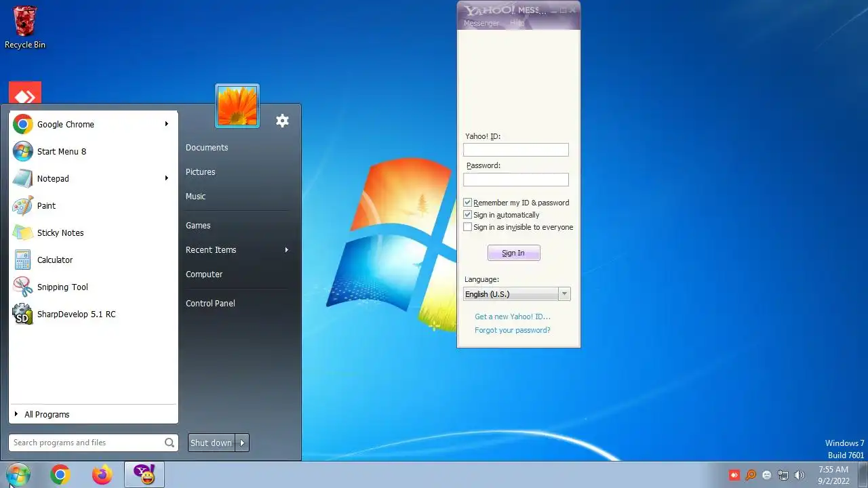Focus the Password input field
The width and height of the screenshot is (868, 488).
pyautogui.click(x=516, y=180)
